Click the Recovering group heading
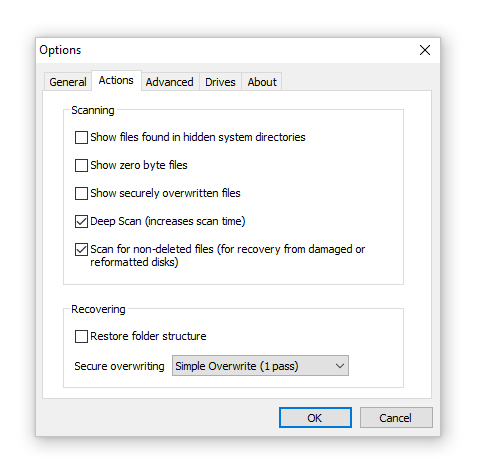 [x=98, y=309]
